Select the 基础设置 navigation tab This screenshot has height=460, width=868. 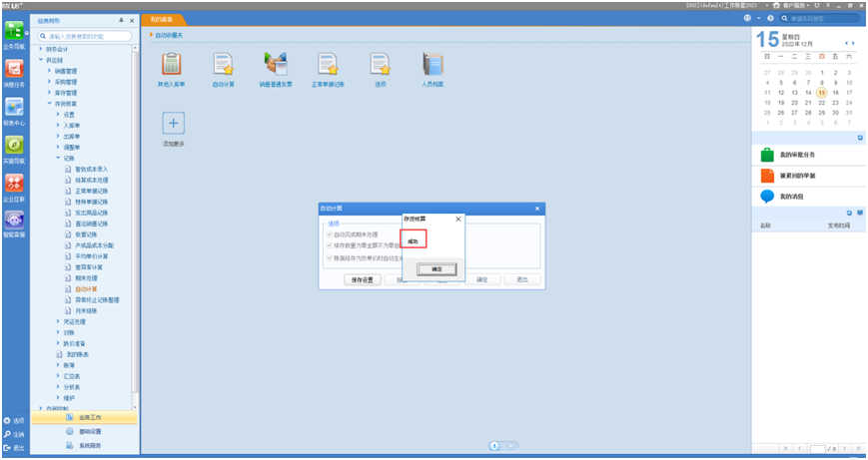pyautogui.click(x=90, y=431)
